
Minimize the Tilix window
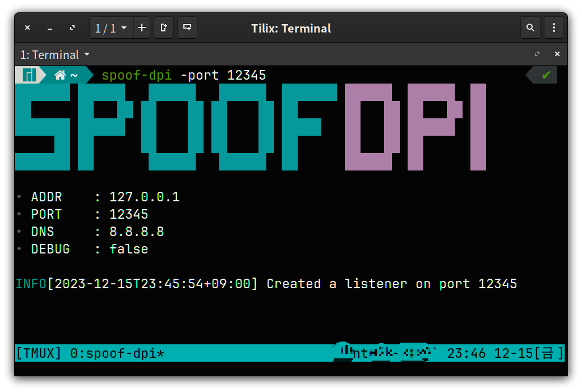pos(50,28)
